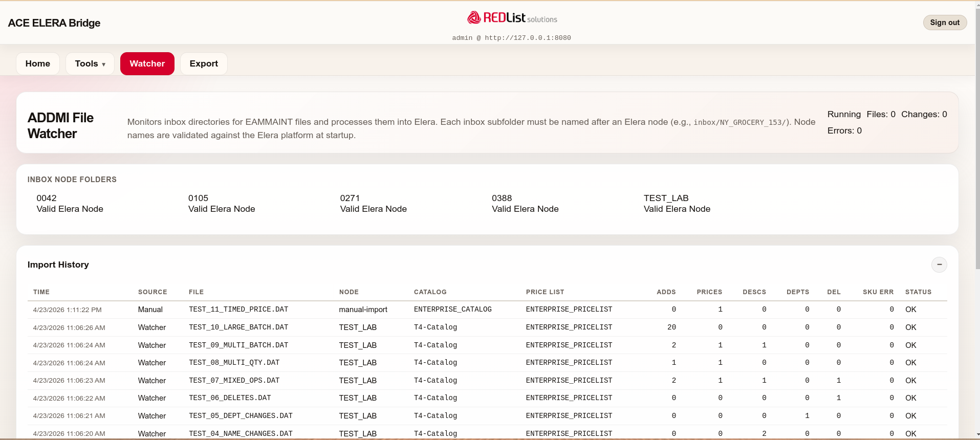Select file TEST_05_DEPT_CHANGES.DAT
Viewport: 980px width, 440px height.
241,416
